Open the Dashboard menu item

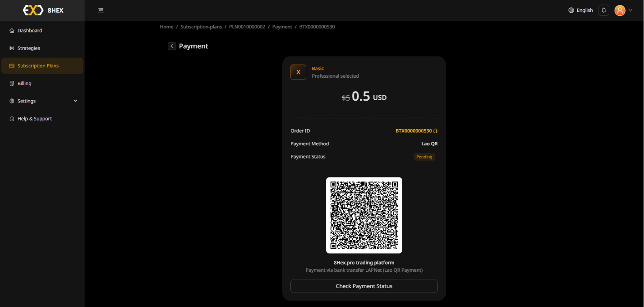(x=30, y=31)
